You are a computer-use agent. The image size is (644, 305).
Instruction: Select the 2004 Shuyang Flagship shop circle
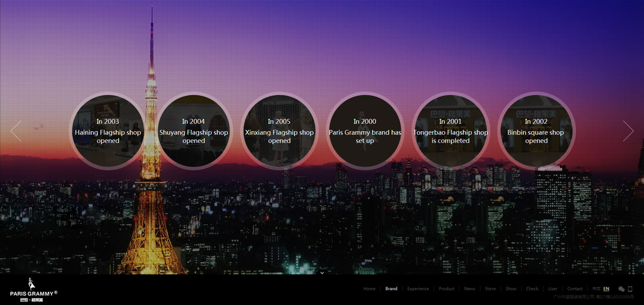click(194, 131)
